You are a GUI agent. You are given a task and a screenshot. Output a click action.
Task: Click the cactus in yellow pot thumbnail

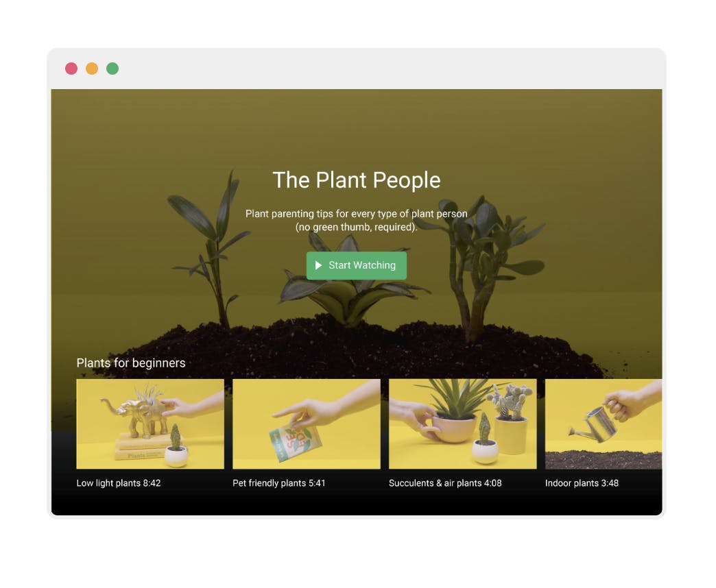click(510, 419)
